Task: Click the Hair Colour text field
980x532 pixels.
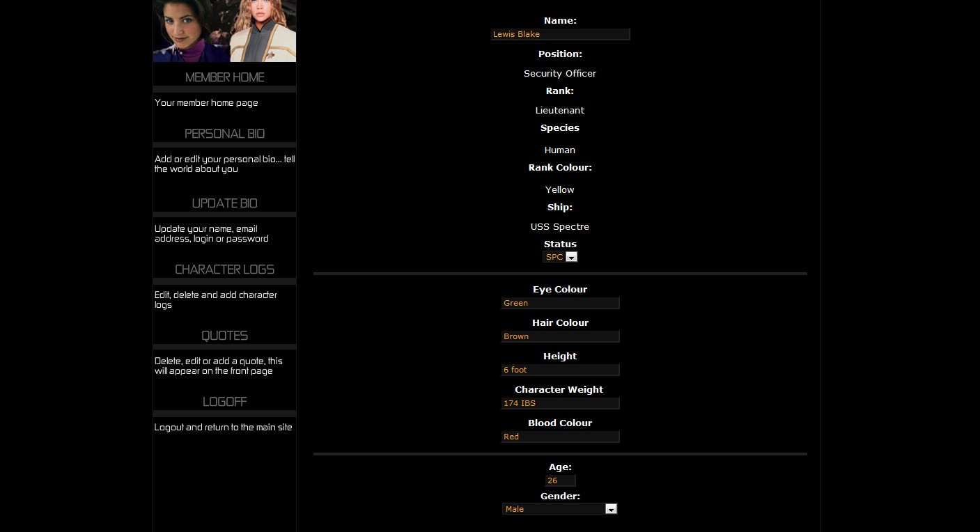Action: (560, 336)
